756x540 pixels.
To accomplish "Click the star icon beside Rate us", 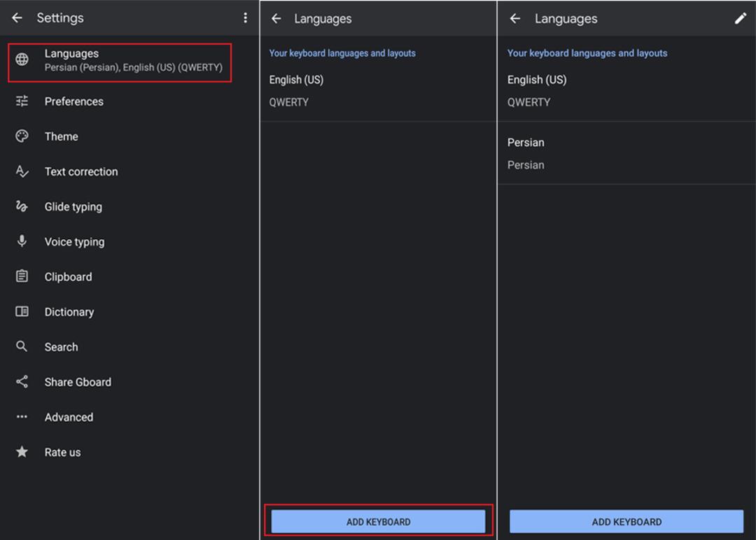I will tap(22, 452).
